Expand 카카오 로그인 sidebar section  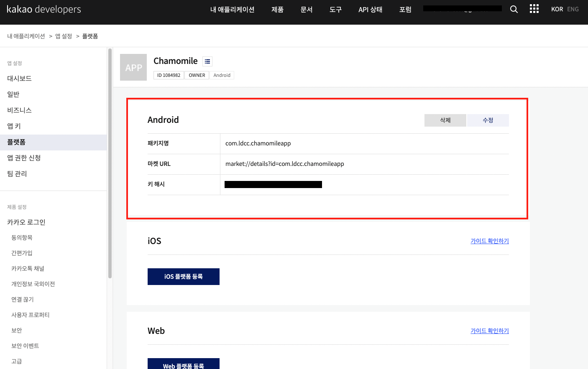click(26, 222)
